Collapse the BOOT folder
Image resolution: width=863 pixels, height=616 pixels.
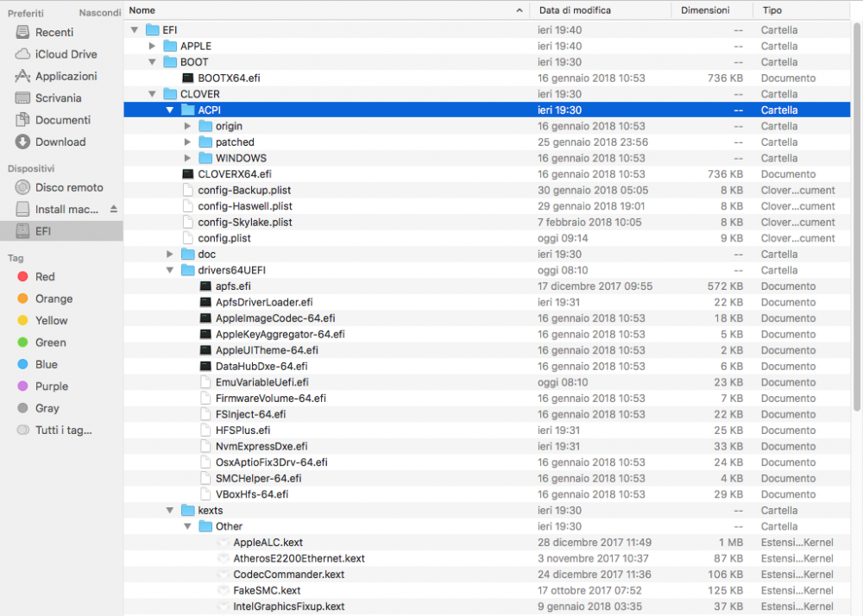(153, 62)
